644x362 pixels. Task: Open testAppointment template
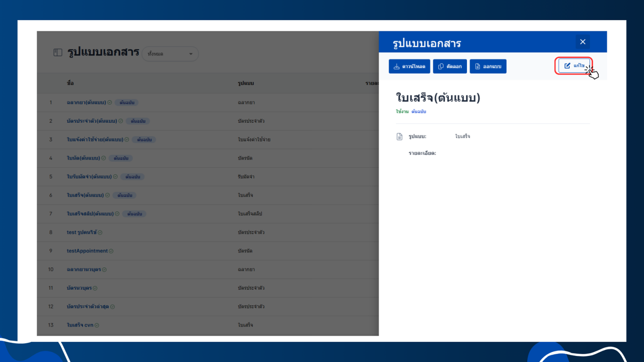point(87,251)
